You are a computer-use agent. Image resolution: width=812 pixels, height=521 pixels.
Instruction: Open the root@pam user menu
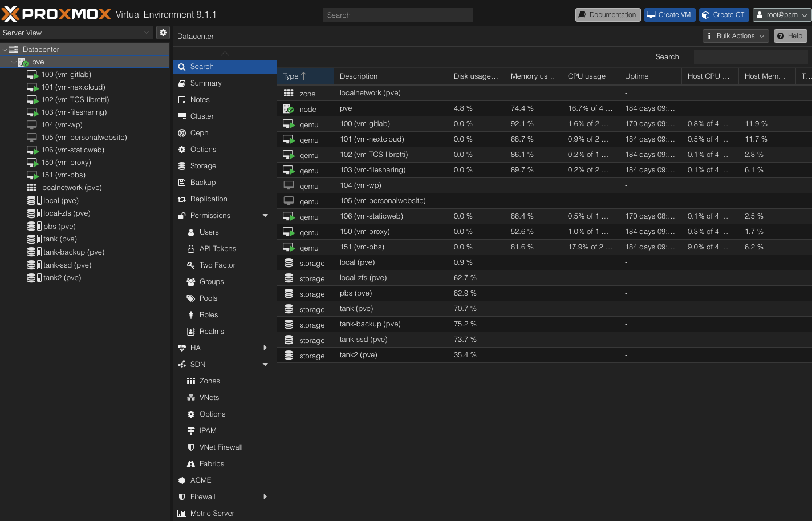pos(781,15)
